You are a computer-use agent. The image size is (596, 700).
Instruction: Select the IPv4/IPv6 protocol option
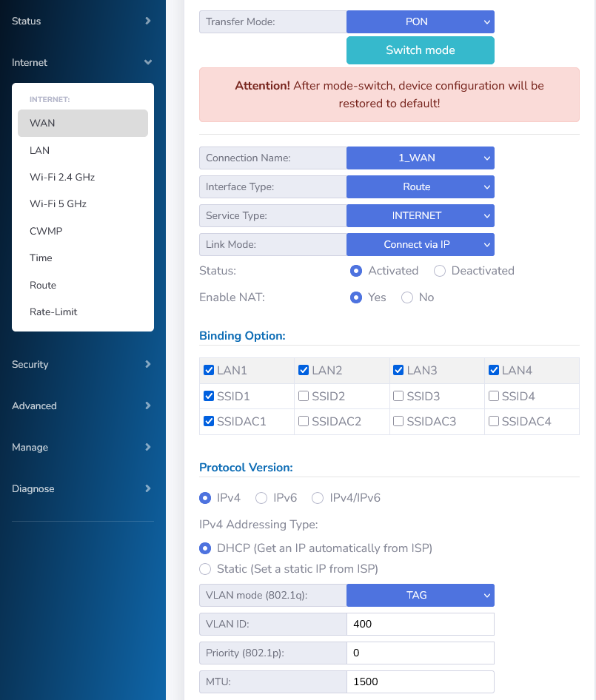[318, 498]
